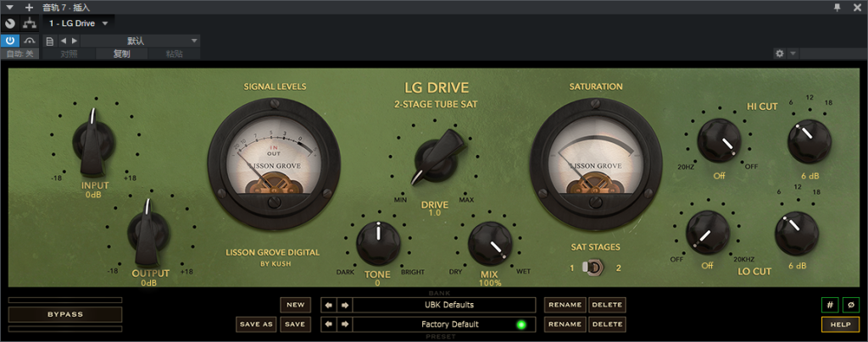Toggle the # button
Screen dimensions: 868x342
pyautogui.click(x=830, y=305)
